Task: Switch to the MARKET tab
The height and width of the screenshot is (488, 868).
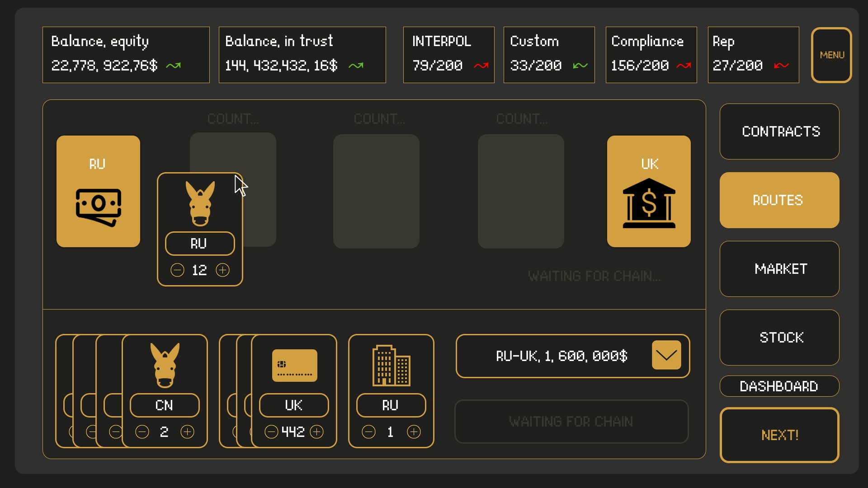Action: (x=779, y=269)
